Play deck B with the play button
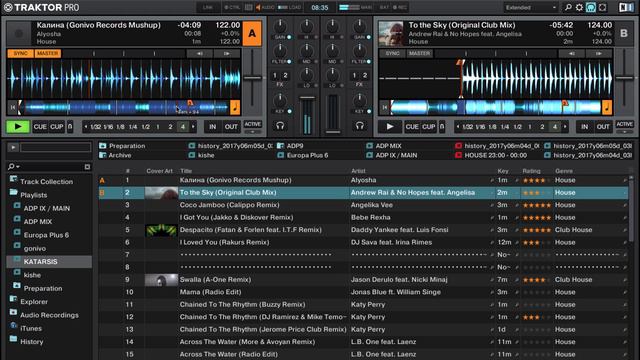640x360 pixels. coord(390,127)
